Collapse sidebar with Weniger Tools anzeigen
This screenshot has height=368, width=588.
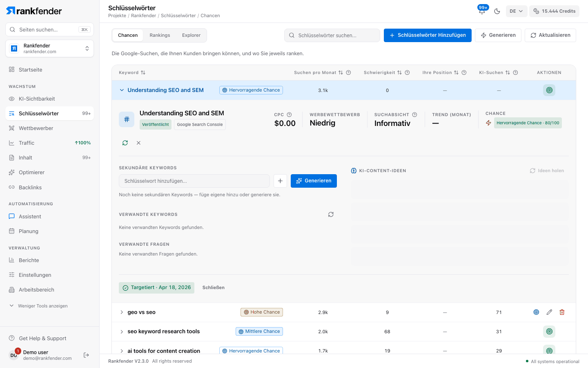coord(39,306)
